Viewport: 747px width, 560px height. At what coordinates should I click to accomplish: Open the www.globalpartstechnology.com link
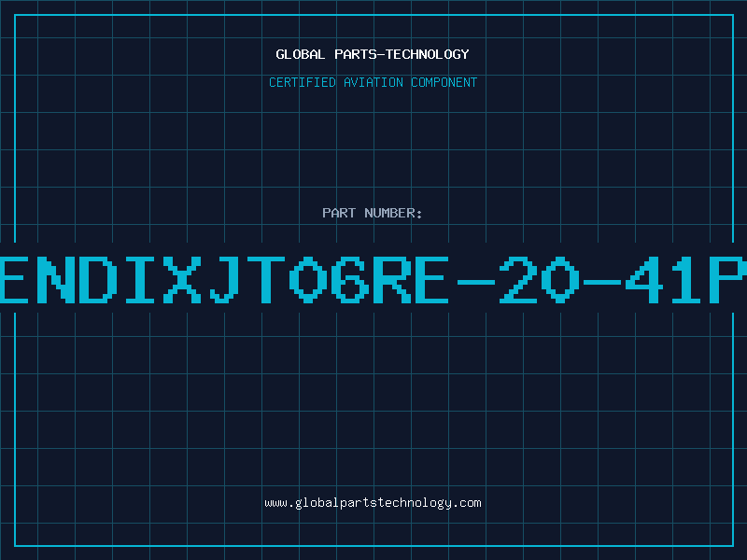(x=373, y=503)
